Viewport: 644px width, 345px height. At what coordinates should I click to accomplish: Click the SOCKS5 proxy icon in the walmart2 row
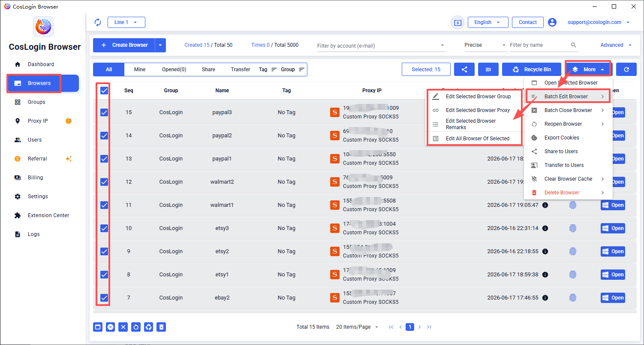click(335, 182)
